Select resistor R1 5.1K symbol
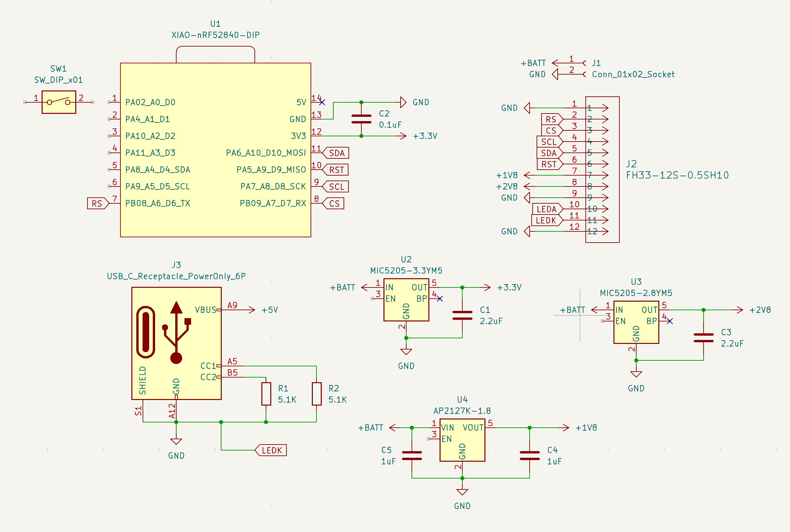The width and height of the screenshot is (790, 532). 266,394
